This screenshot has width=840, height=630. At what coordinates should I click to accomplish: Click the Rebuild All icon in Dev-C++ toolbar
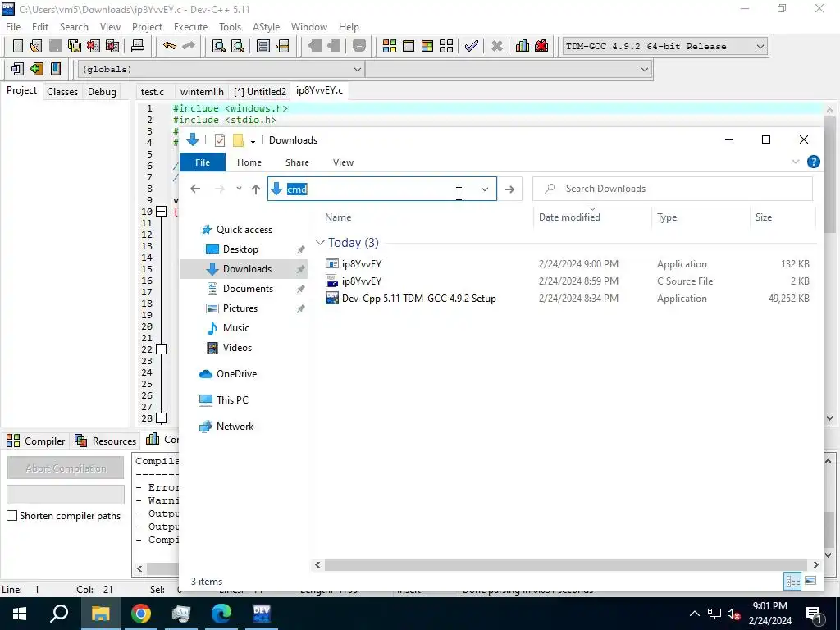click(445, 47)
